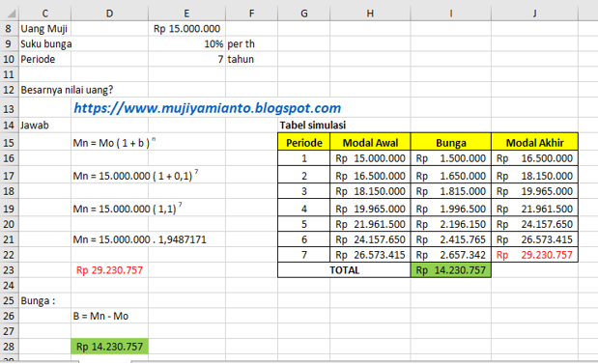This screenshot has height=364, width=598.
Task: Select the 10% interest rate cell
Action: (x=186, y=43)
